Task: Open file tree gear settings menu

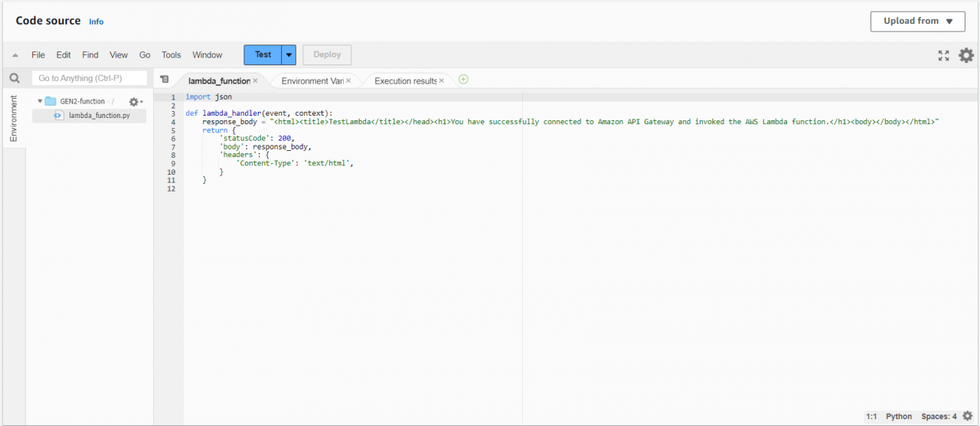Action: tap(135, 102)
